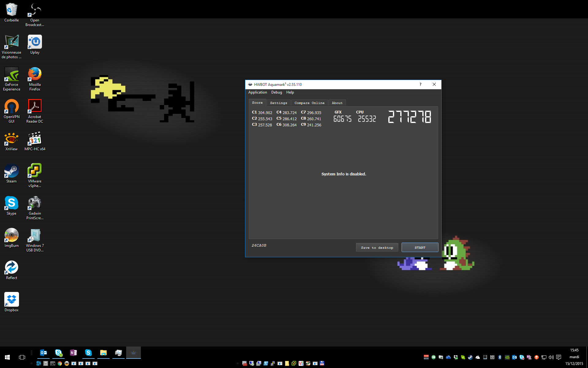Click the taskbar clock showing 15:45
588x368 pixels.
pos(574,350)
